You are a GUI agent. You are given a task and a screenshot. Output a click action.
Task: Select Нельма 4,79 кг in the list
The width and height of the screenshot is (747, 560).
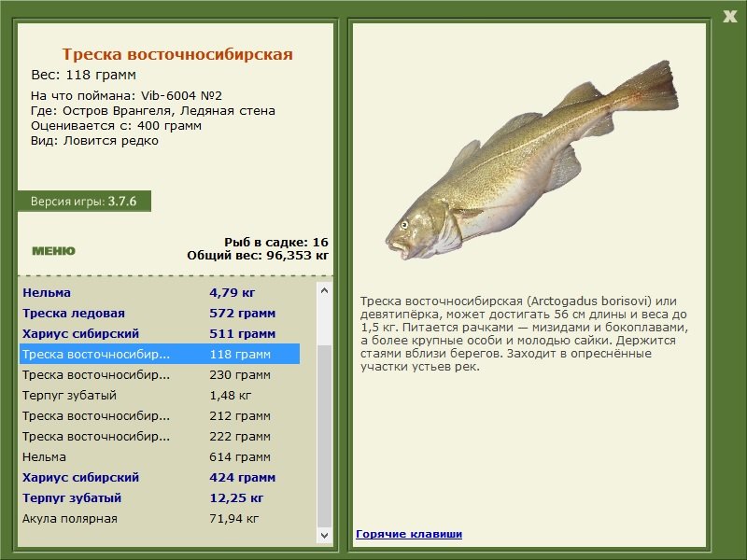coord(159,292)
